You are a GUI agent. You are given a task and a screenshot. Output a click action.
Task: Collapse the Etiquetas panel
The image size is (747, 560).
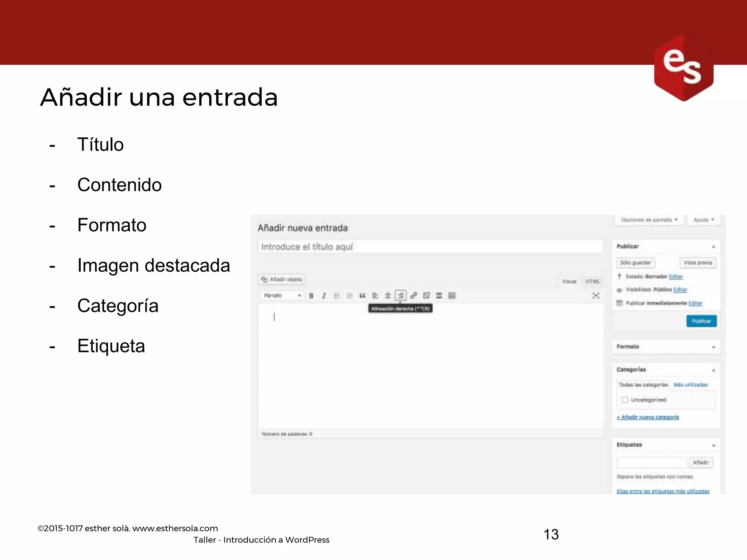click(713, 445)
